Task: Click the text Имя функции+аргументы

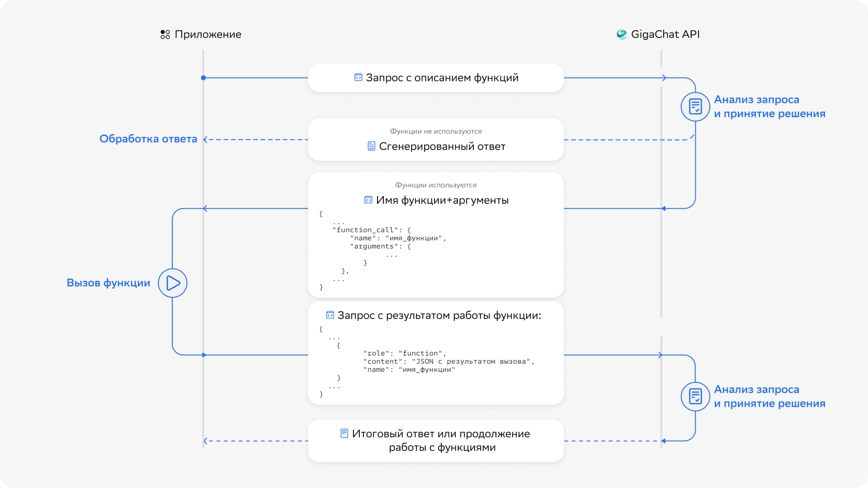Action: (x=442, y=200)
